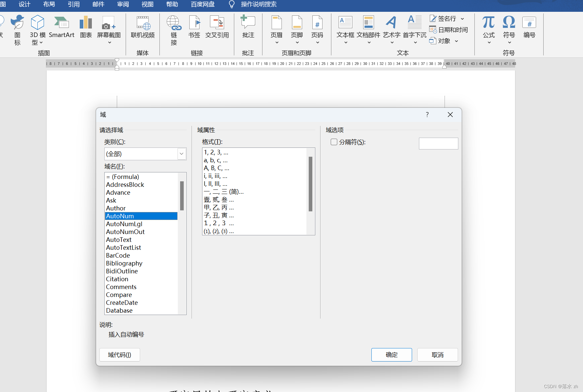Open the 审阅 ribbon tab

click(123, 4)
